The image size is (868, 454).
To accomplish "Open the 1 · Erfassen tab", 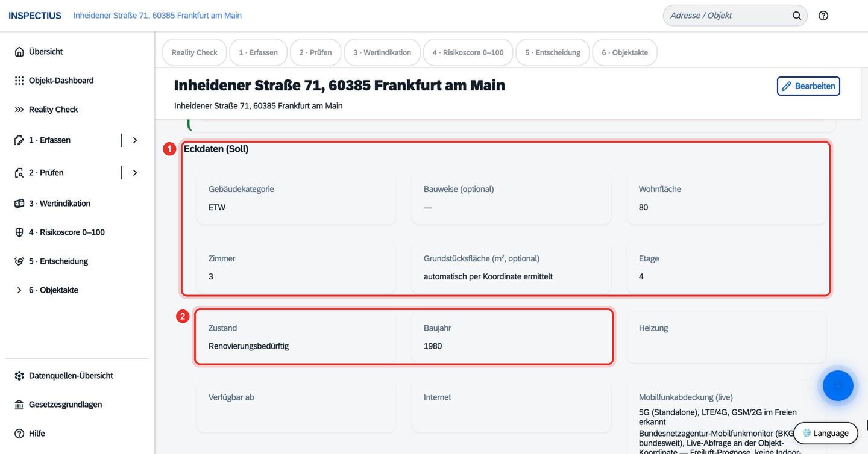I will (258, 52).
